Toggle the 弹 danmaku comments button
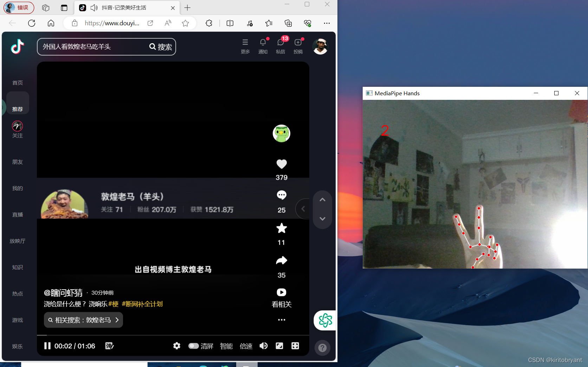 pos(109,346)
